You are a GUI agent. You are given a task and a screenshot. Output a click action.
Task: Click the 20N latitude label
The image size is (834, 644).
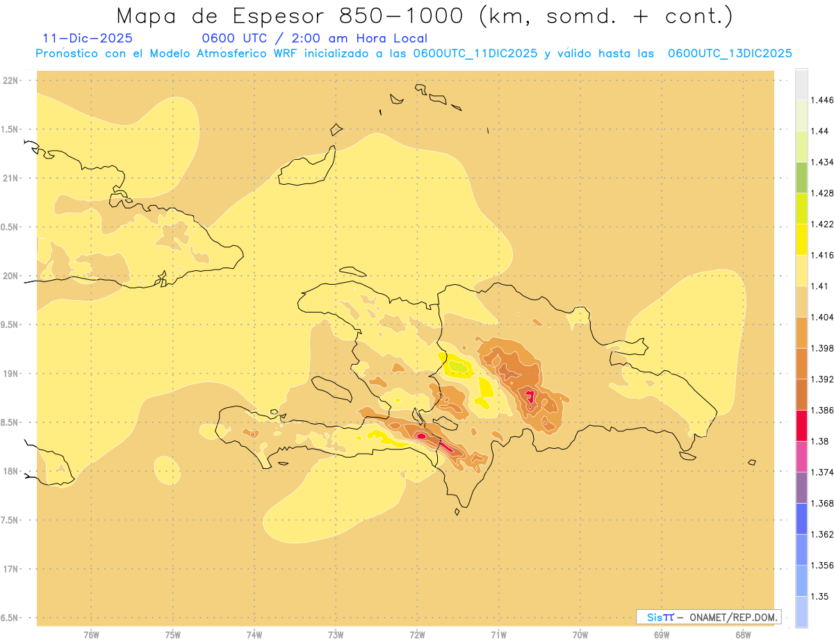point(12,276)
